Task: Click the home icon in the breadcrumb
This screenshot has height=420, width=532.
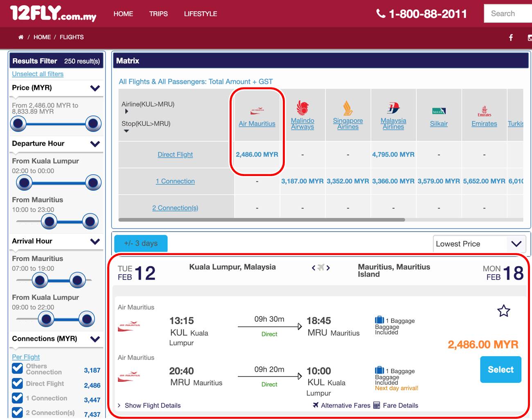Action: [21, 37]
